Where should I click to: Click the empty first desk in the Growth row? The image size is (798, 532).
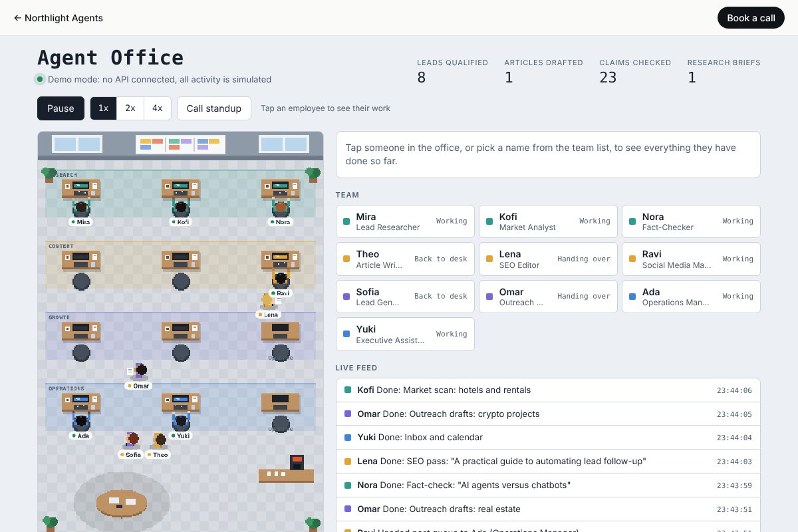click(81, 331)
